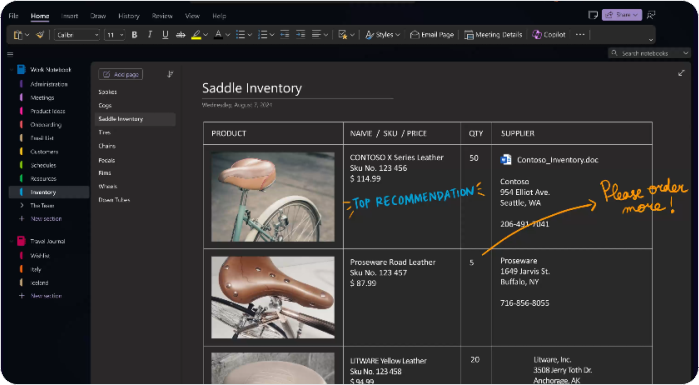Toggle Underline formatting
Viewport: 699px width, 385px height.
pyautogui.click(x=165, y=35)
